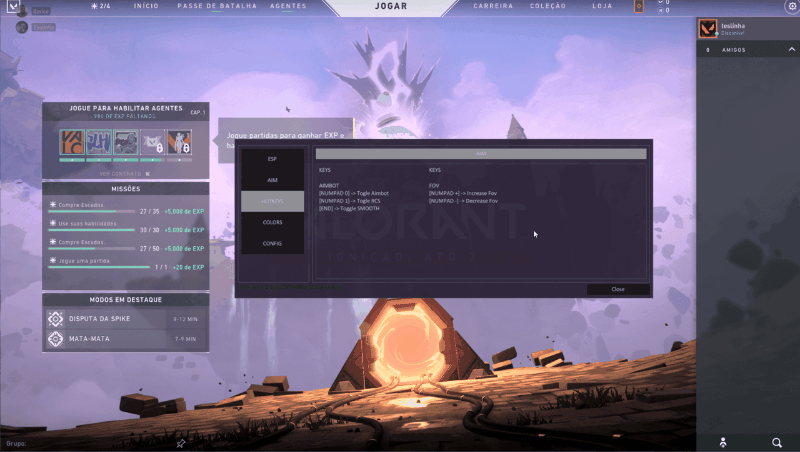Viewport: 800px width, 452px height.
Task: Select the Mata-Mata mode
Action: [126, 339]
